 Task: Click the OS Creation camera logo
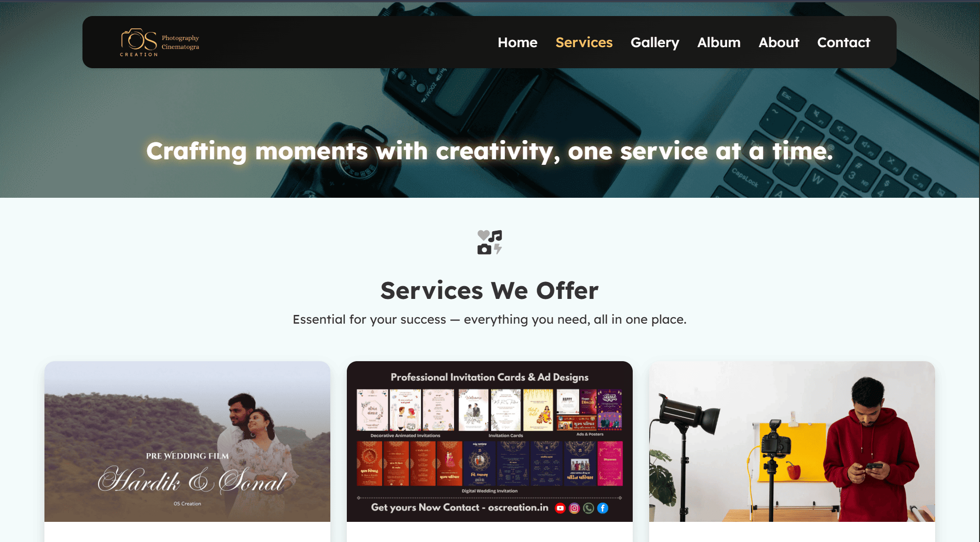(139, 42)
